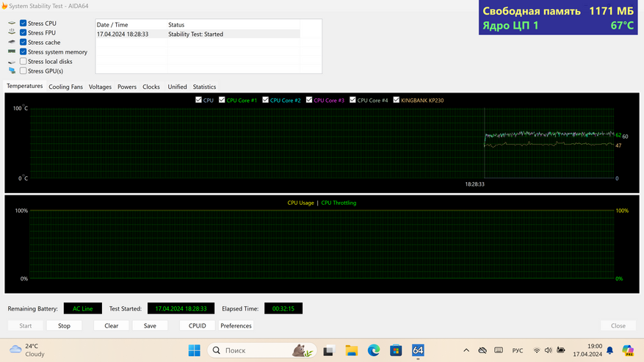Enable the Stress GPU(s) checkbox
The image size is (644, 362).
click(x=23, y=71)
